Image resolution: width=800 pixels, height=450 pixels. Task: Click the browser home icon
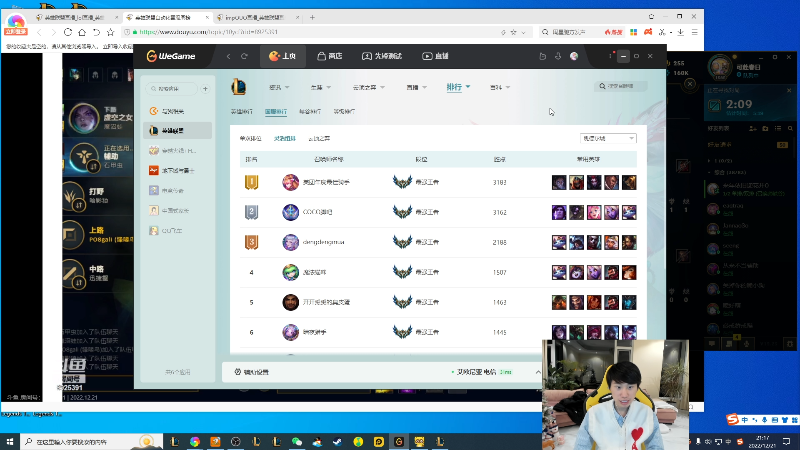[82, 32]
